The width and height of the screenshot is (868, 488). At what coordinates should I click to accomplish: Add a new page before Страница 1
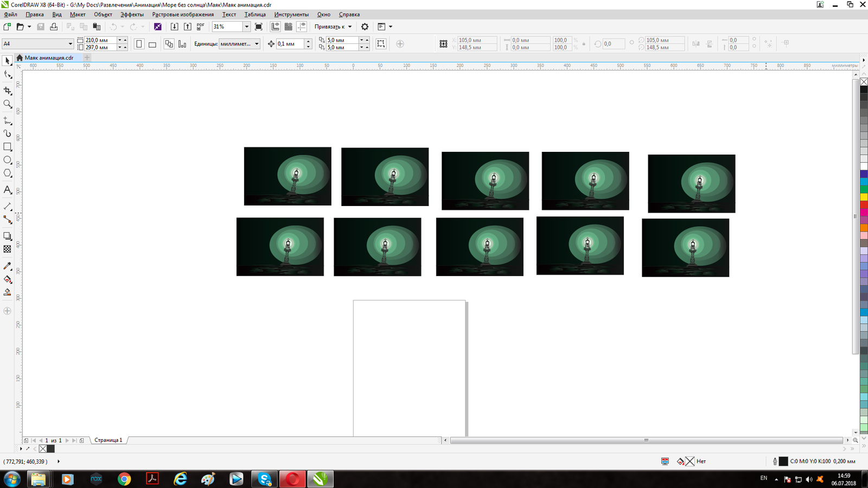pyautogui.click(x=26, y=440)
